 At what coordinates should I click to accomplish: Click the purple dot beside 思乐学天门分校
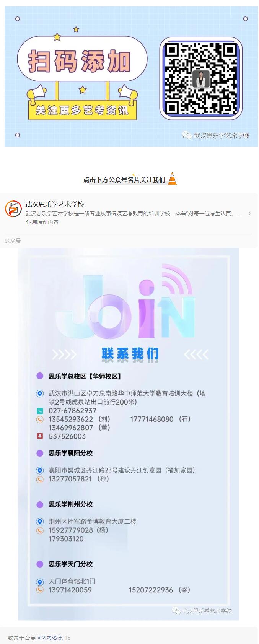tap(40, 564)
